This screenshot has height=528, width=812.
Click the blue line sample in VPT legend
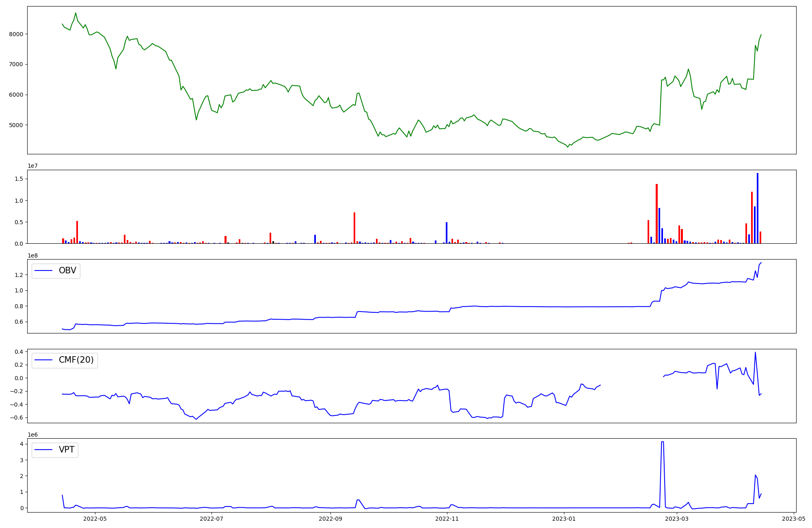click(x=44, y=450)
